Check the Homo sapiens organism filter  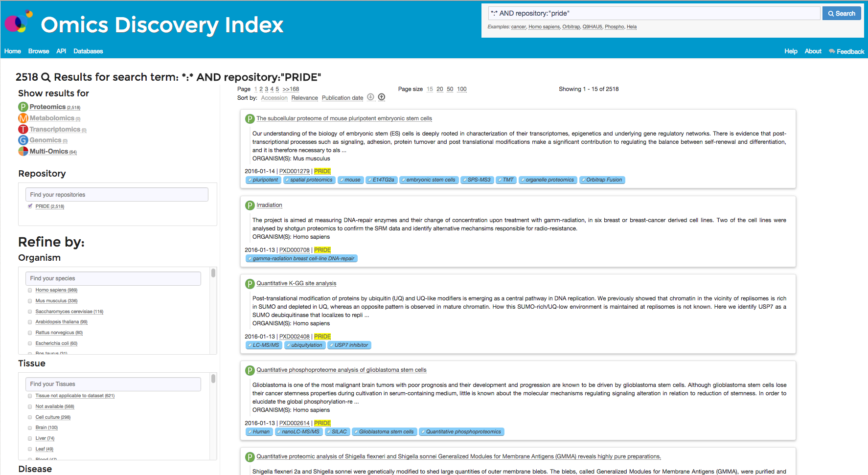click(30, 290)
